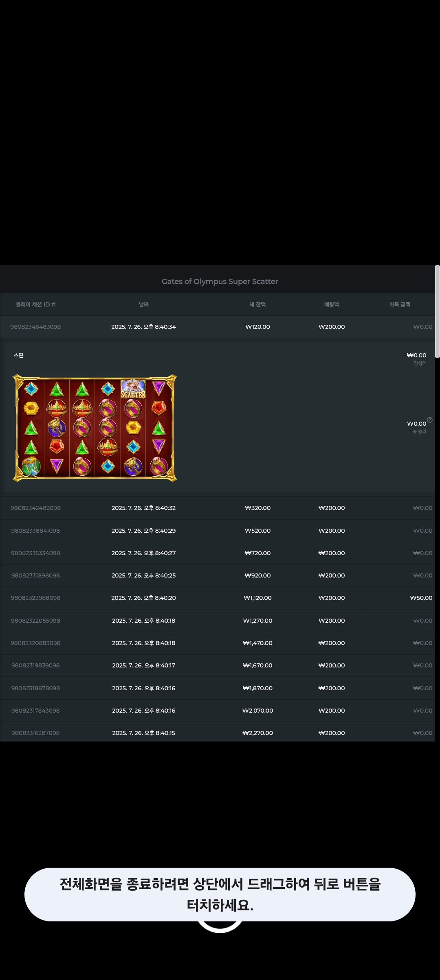Click the date ending 8:40:32
This screenshot has width=440, height=980.
coord(144,508)
